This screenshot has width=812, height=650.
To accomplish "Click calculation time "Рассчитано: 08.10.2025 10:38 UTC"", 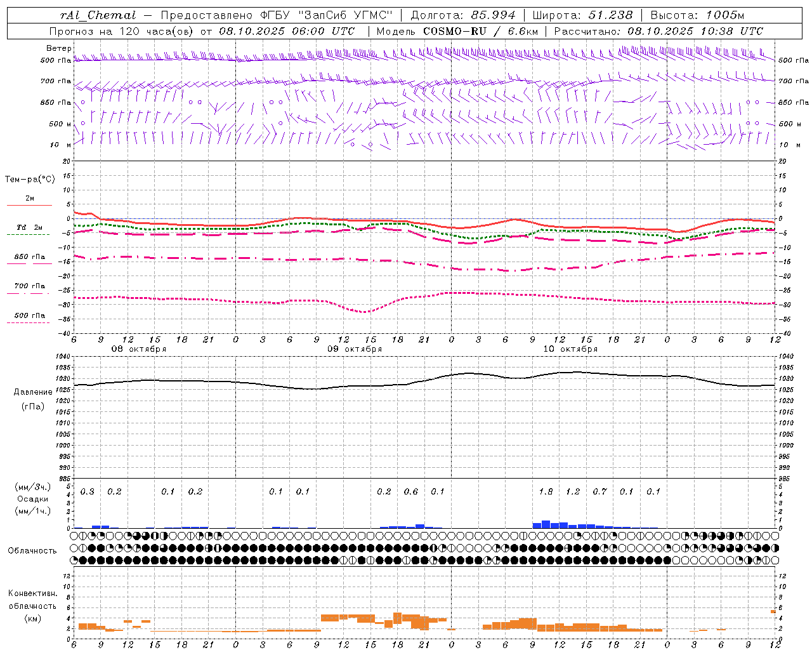I will (x=658, y=31).
